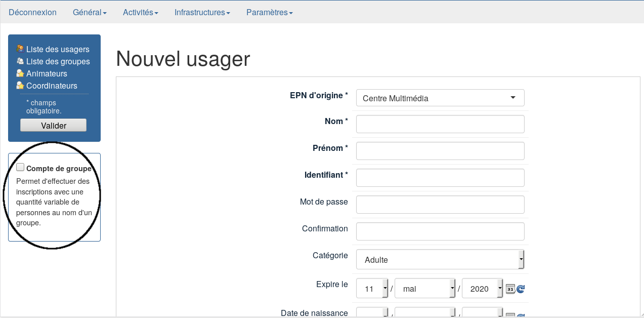The width and height of the screenshot is (644, 318).
Task: Enable the Compte de groupe checkbox
Action: 20,168
